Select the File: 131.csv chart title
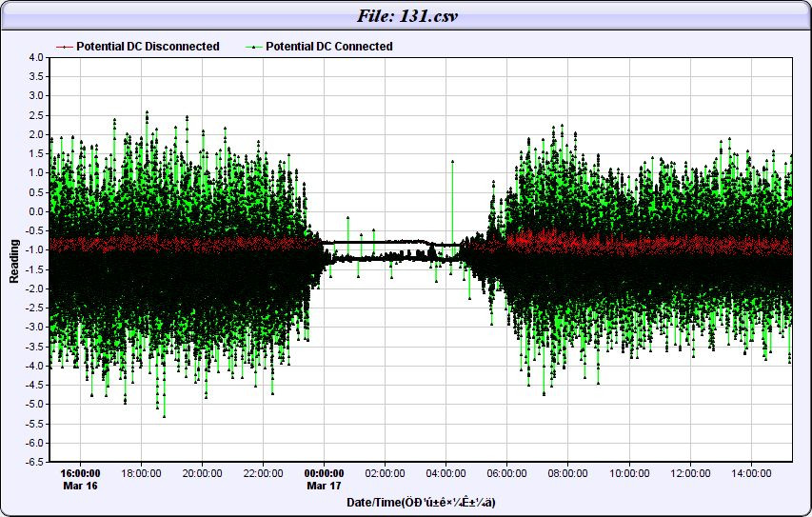Viewport: 812px width, 517px height. 406,14
